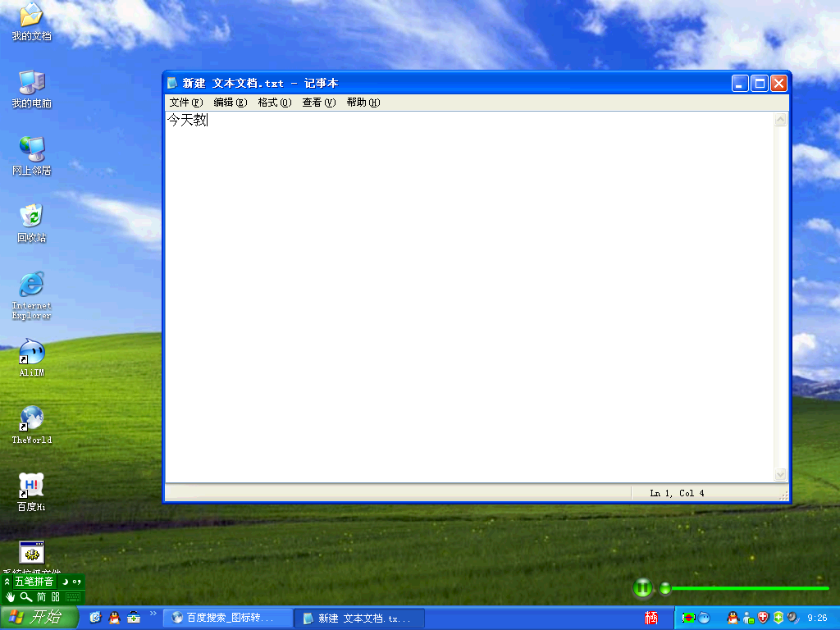Switch input mode via 五笔拼音 label
Image resolution: width=840 pixels, height=630 pixels.
click(x=34, y=582)
